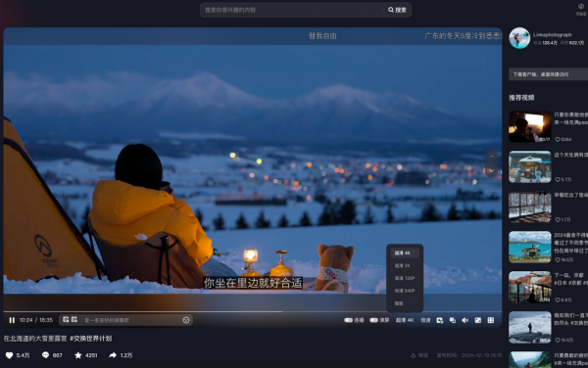Open emoji picker in danmaku input

tap(186, 320)
